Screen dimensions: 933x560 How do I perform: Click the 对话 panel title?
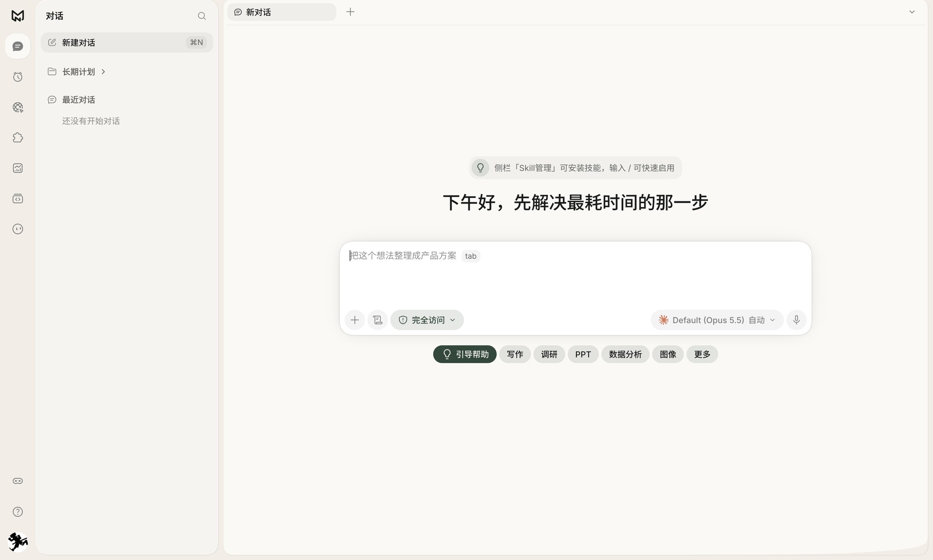pyautogui.click(x=54, y=16)
